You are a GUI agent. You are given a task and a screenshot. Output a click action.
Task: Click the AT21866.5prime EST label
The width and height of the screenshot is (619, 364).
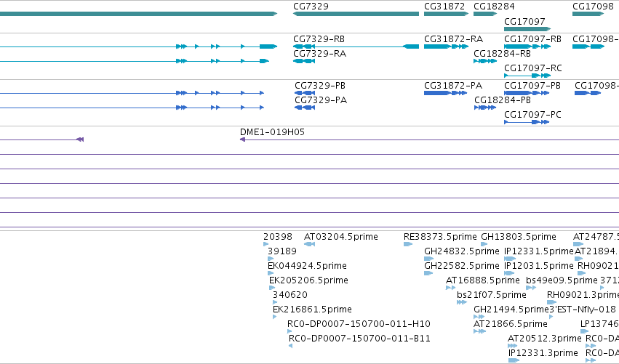point(511,324)
